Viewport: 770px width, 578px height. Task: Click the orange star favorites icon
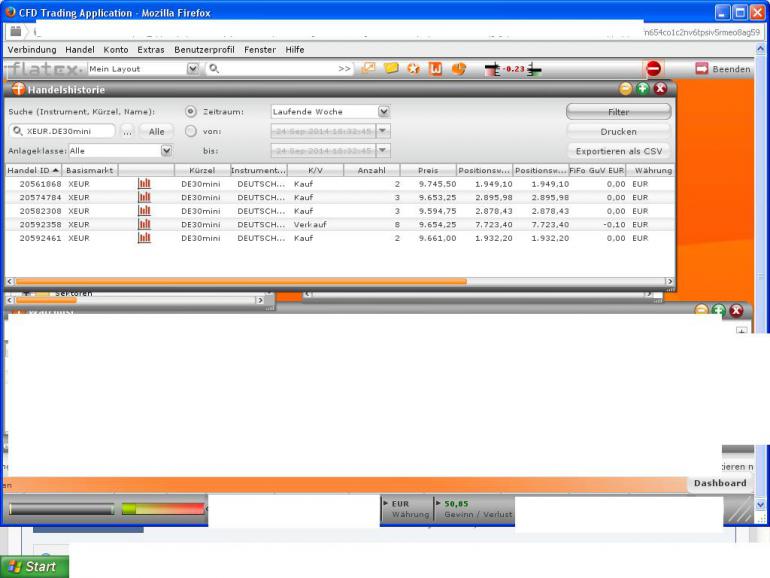point(413,68)
